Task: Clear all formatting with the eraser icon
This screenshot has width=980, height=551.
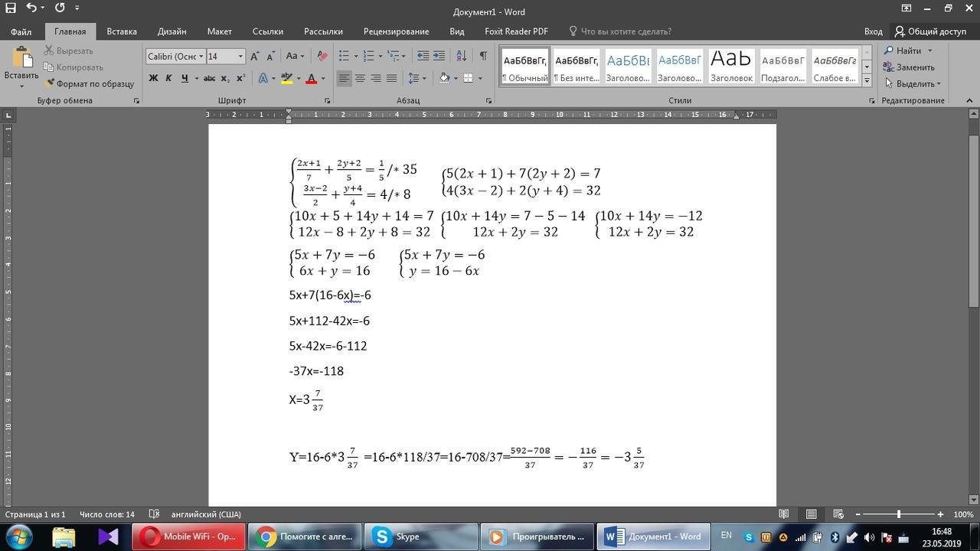Action: 322,56
